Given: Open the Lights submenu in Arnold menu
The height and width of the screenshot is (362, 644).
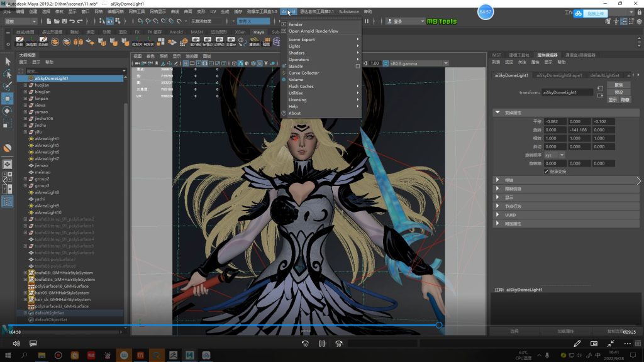Looking at the screenshot, I should [294, 46].
